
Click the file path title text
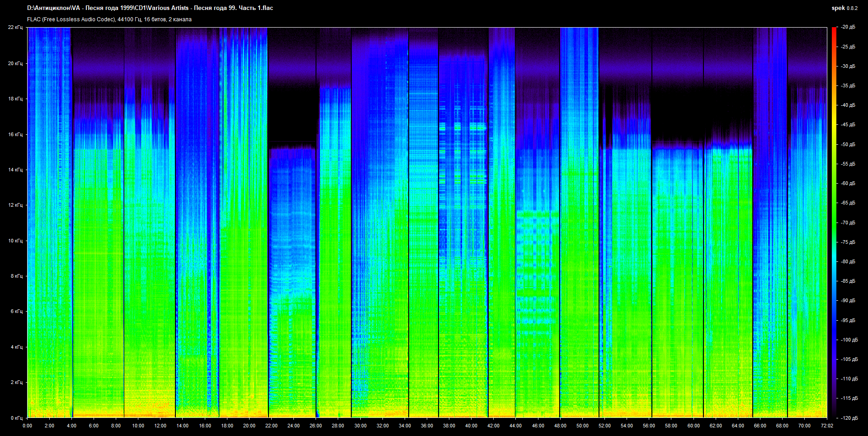coord(150,8)
